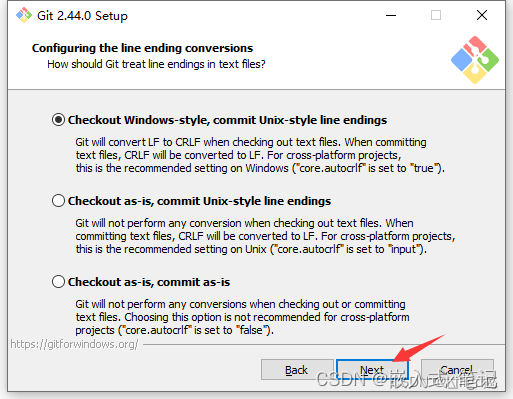The image size is (513, 399).
Task: Continue the installer with the Next button
Action: 372,370
